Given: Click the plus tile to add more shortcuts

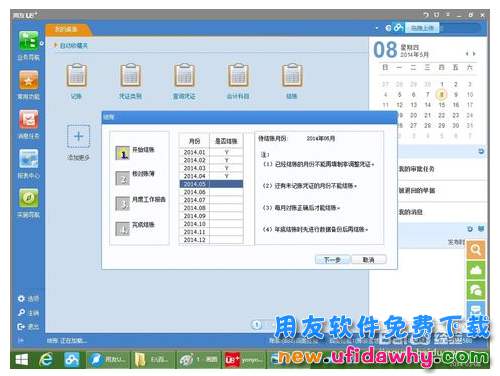Looking at the screenshot, I should (79, 136).
